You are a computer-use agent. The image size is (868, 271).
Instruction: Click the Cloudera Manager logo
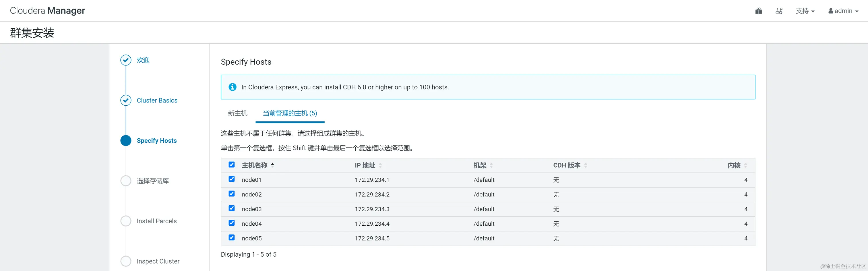[x=48, y=10]
